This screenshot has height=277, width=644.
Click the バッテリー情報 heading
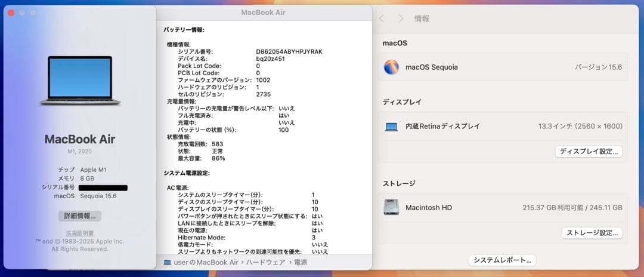pos(184,30)
